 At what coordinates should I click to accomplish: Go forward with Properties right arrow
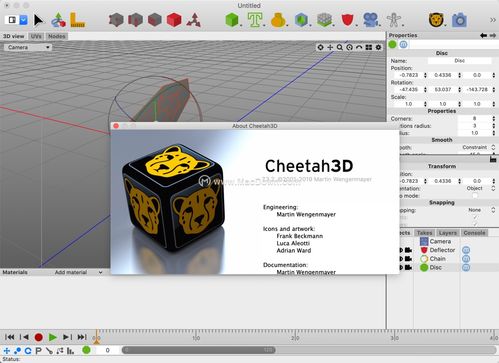click(x=493, y=35)
